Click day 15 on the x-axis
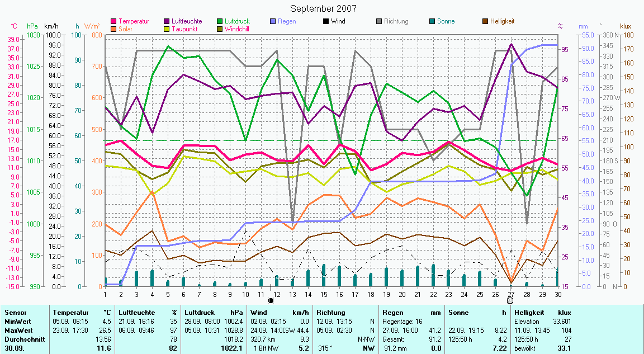This screenshot has width=644, height=354. pyautogui.click(x=324, y=294)
